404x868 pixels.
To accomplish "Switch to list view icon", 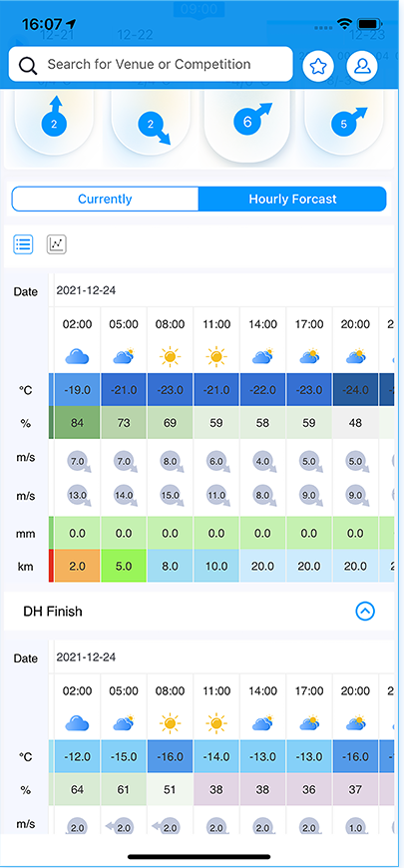I will click(x=23, y=243).
